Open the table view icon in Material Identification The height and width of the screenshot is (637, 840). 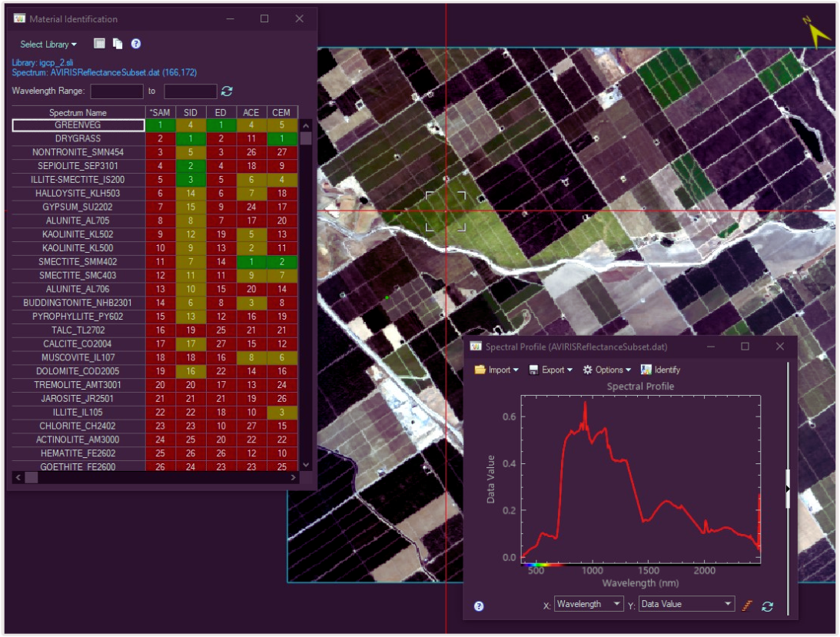pyautogui.click(x=99, y=44)
